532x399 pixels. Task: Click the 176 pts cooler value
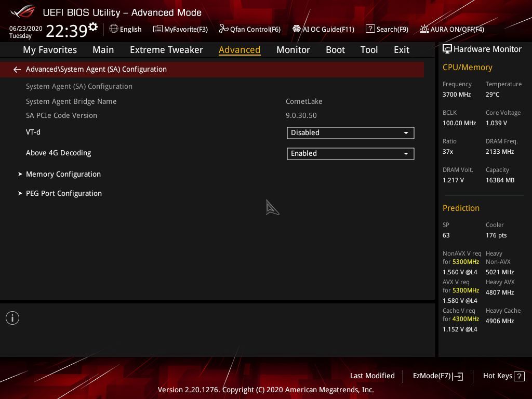pyautogui.click(x=496, y=235)
